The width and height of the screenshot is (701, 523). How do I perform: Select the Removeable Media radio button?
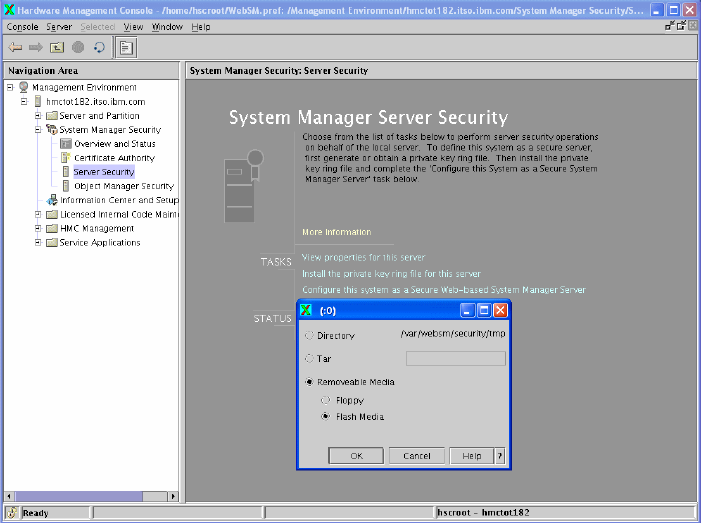(309, 382)
